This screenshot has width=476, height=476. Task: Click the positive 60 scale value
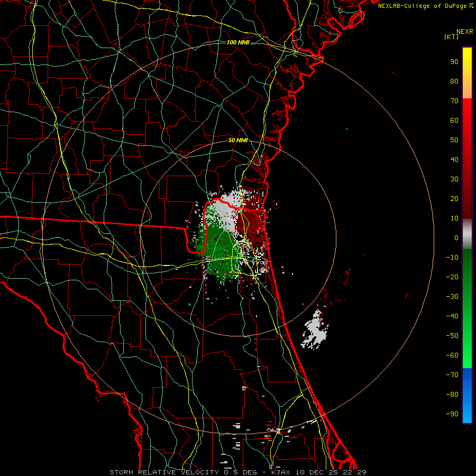pos(454,120)
